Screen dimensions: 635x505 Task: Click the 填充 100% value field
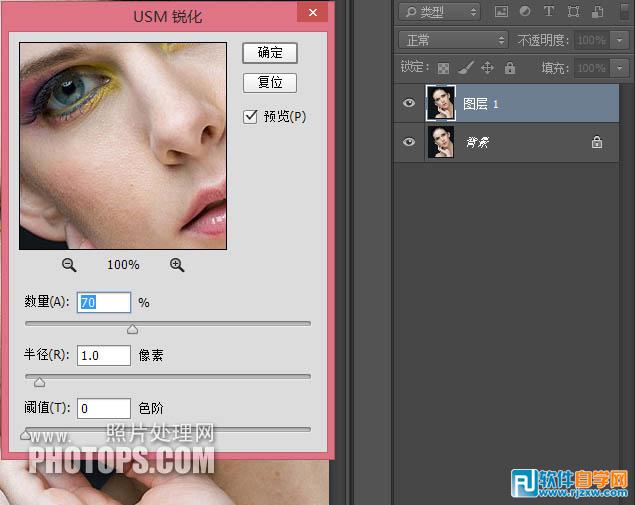point(592,68)
